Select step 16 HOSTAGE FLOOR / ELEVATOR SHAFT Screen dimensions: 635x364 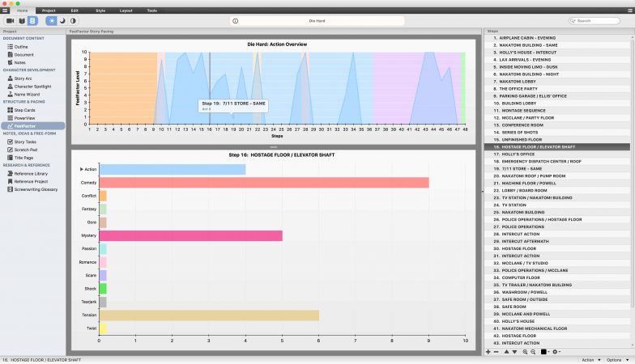click(x=557, y=147)
